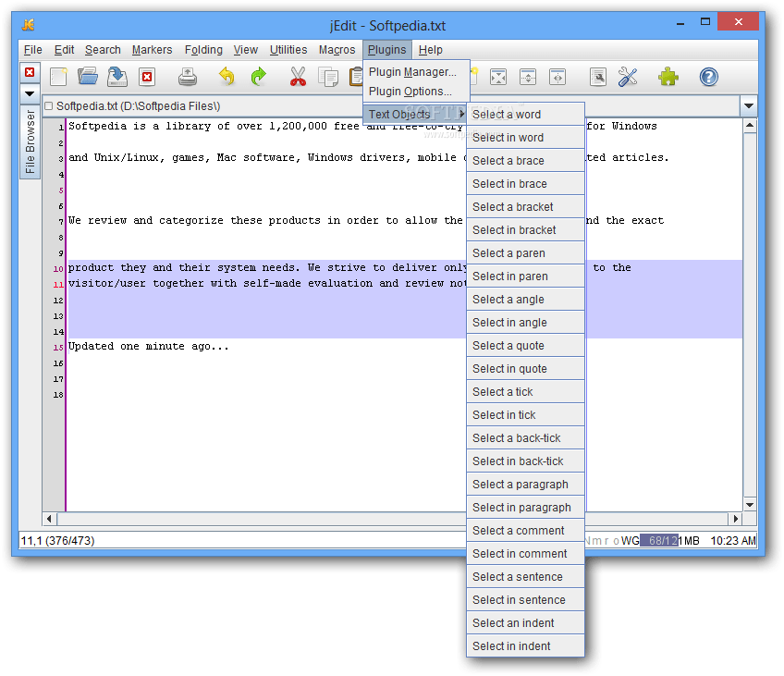Open the Help menu

coord(431,50)
